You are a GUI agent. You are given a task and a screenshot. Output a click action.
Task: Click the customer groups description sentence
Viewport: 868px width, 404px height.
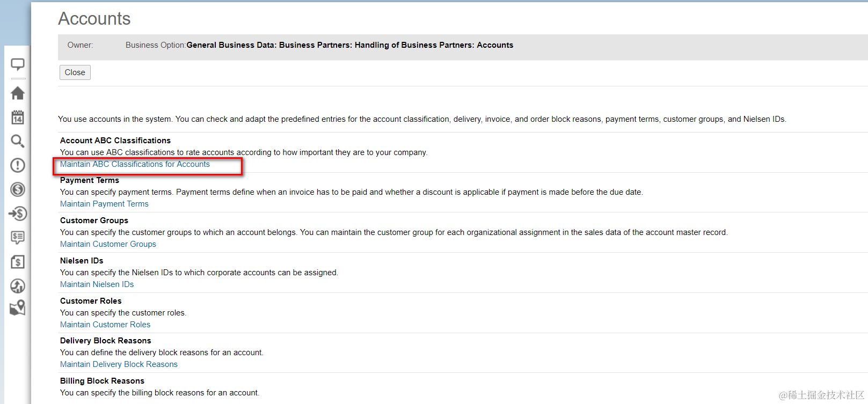[x=394, y=232]
